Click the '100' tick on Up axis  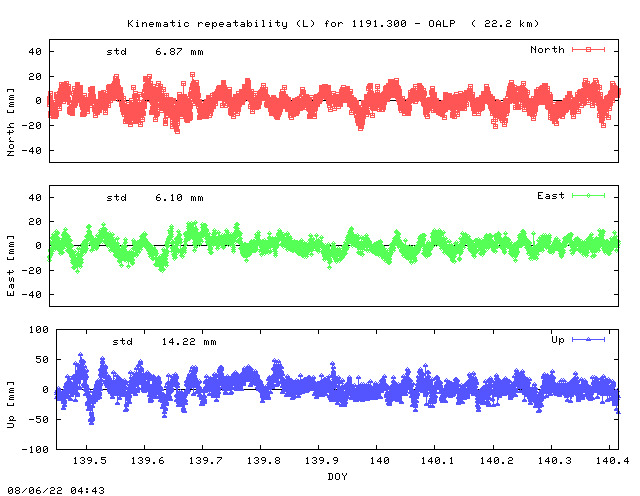(x=38, y=330)
